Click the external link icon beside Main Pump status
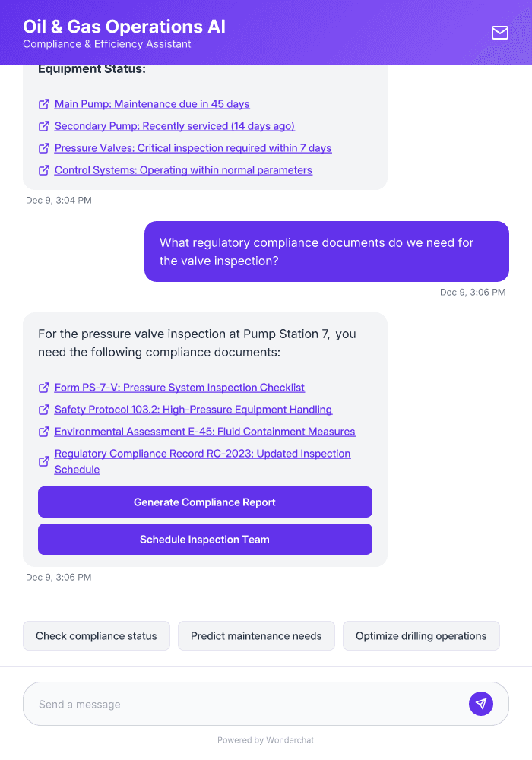This screenshot has width=532, height=760. (x=44, y=103)
